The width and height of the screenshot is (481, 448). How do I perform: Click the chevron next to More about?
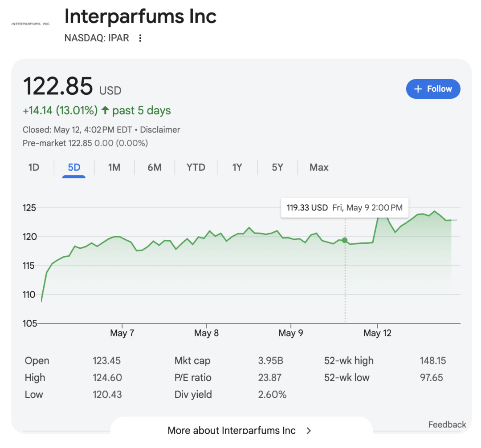(x=309, y=430)
